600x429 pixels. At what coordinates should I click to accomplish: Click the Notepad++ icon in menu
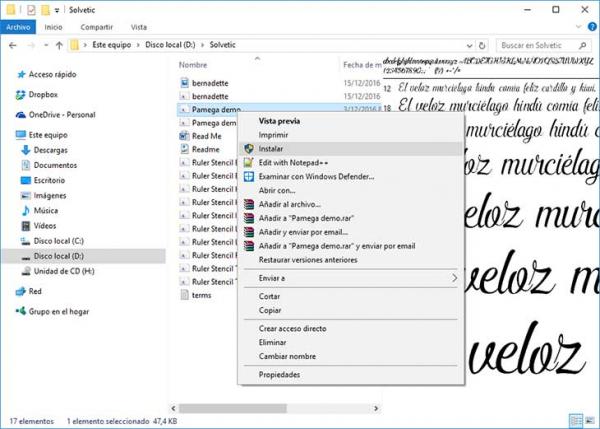[249, 163]
